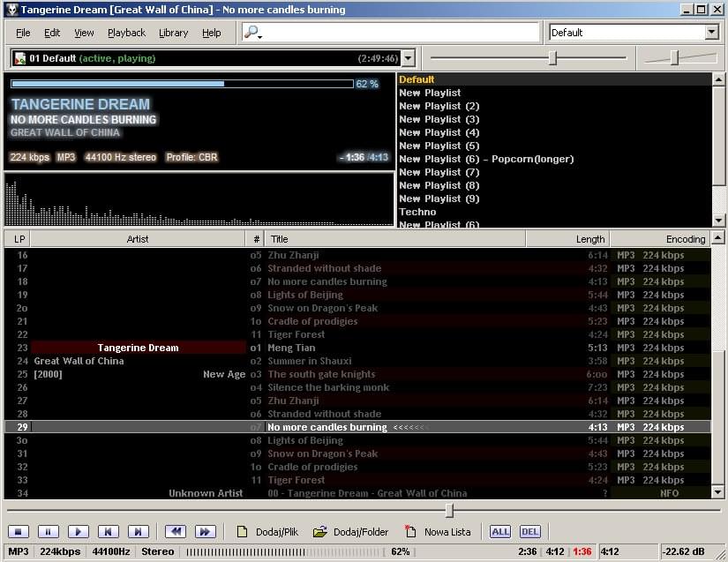This screenshot has height=562, width=728.
Task: Click the seek slider above playback buttons
Action: [449, 511]
